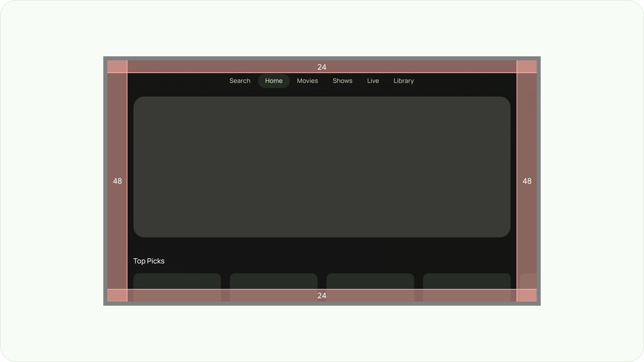The image size is (644, 362).
Task: Open the Library section
Action: click(404, 81)
